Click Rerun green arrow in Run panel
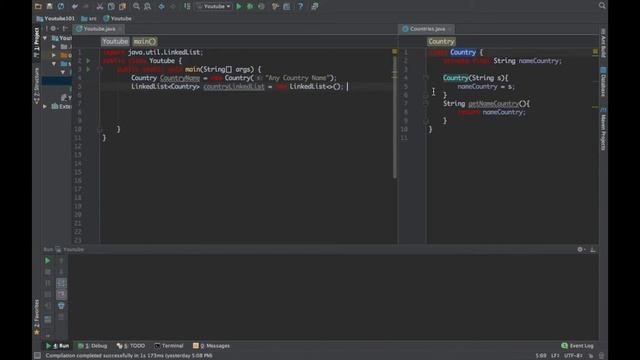Viewport: 640px width, 360px height. coord(47,260)
